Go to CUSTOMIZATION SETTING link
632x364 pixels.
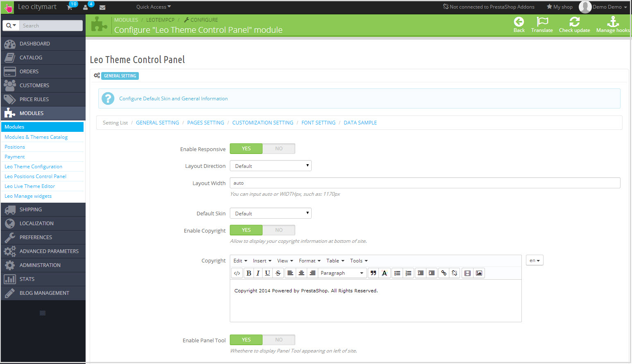tap(263, 123)
